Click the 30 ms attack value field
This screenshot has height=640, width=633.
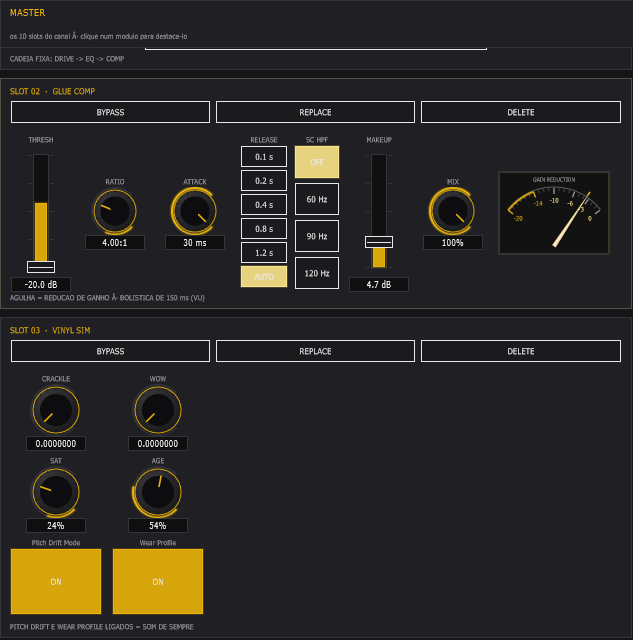195,242
